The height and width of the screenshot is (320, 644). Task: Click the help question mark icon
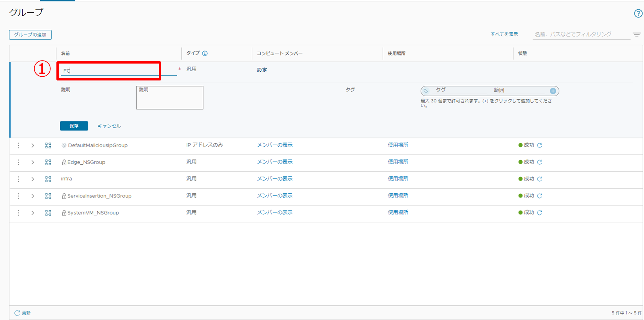pyautogui.click(x=638, y=14)
